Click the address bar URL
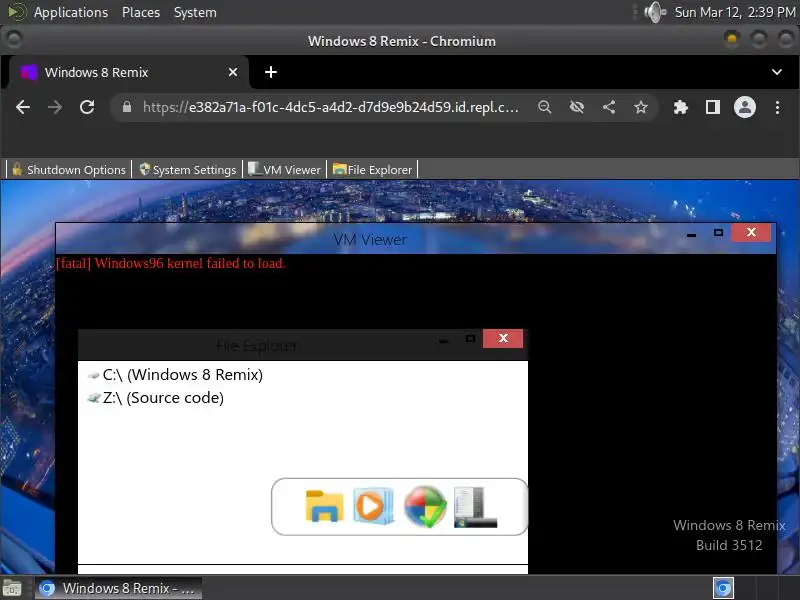800x600 pixels. (x=331, y=107)
